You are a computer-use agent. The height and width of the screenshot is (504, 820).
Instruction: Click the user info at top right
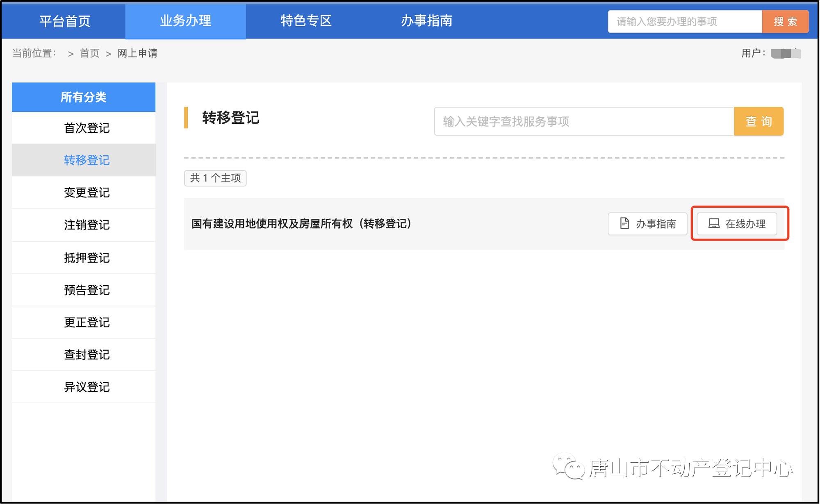[775, 53]
